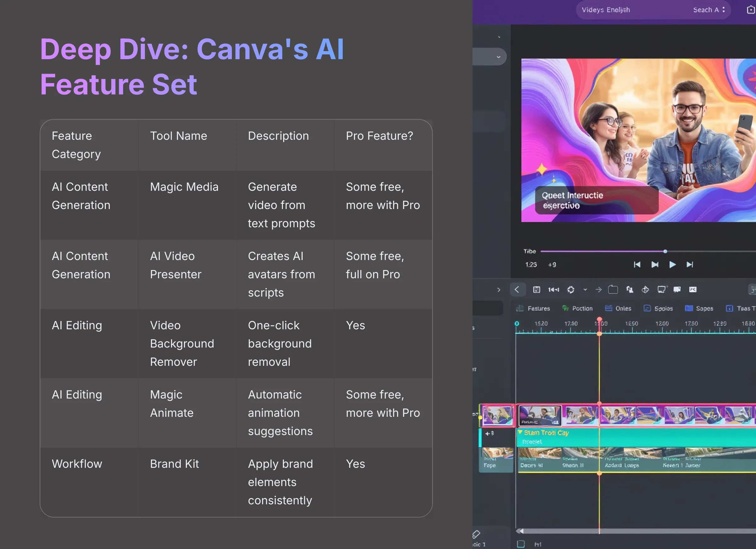Viewport: 756px width, 549px height.
Task: Select the Fope clip label
Action: tap(490, 465)
